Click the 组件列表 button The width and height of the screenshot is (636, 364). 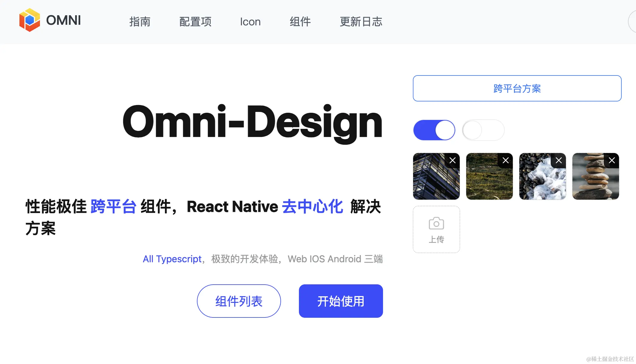pyautogui.click(x=239, y=301)
